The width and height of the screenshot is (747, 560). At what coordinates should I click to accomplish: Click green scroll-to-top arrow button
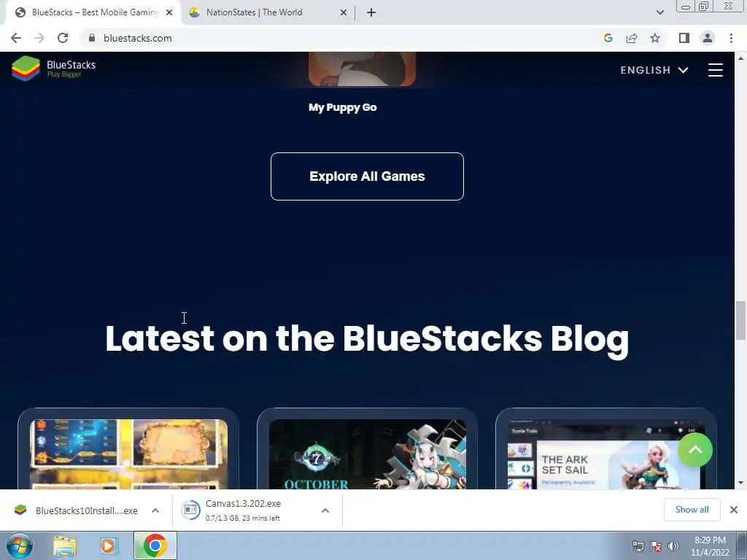click(695, 450)
